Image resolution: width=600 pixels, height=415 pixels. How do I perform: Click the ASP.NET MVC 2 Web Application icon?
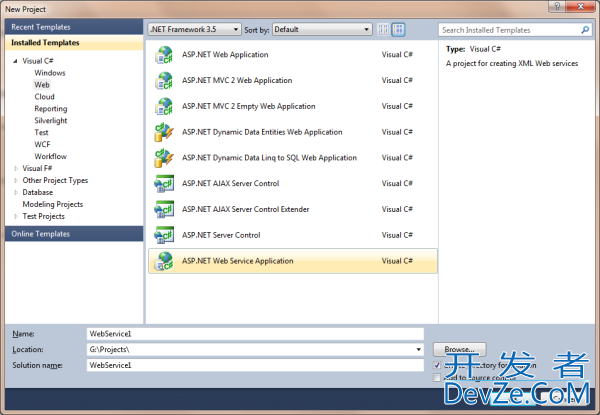click(x=164, y=81)
